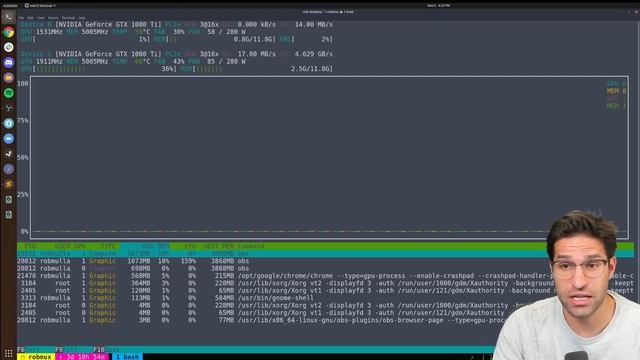Click the 25% label on the chart axis

point(23,194)
